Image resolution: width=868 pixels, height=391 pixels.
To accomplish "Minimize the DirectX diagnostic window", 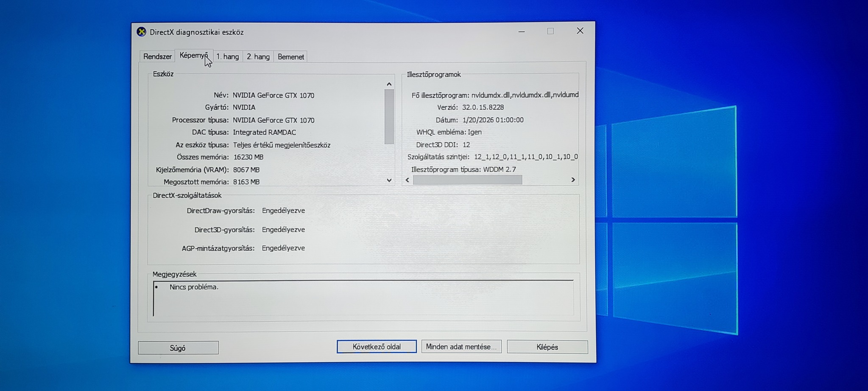I will [522, 31].
